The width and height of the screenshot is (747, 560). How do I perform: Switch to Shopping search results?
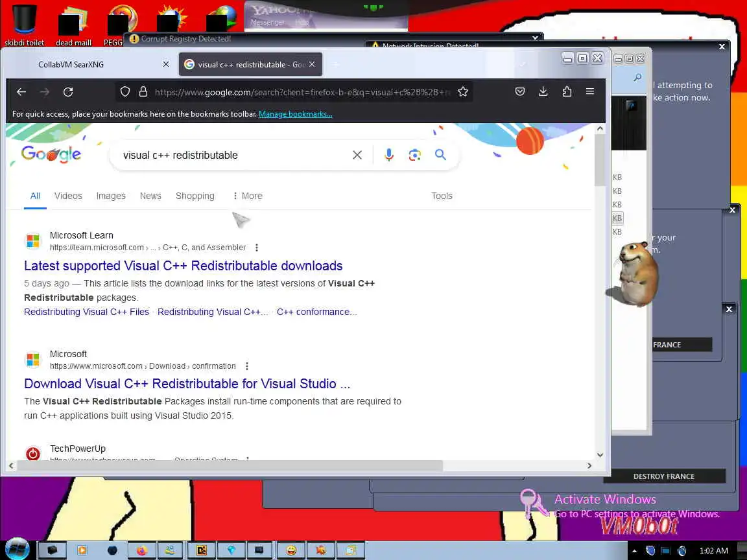pos(195,196)
